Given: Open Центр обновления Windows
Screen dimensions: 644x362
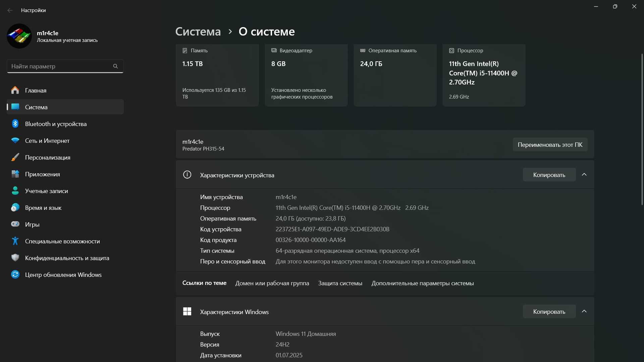Looking at the screenshot, I should 65,275.
